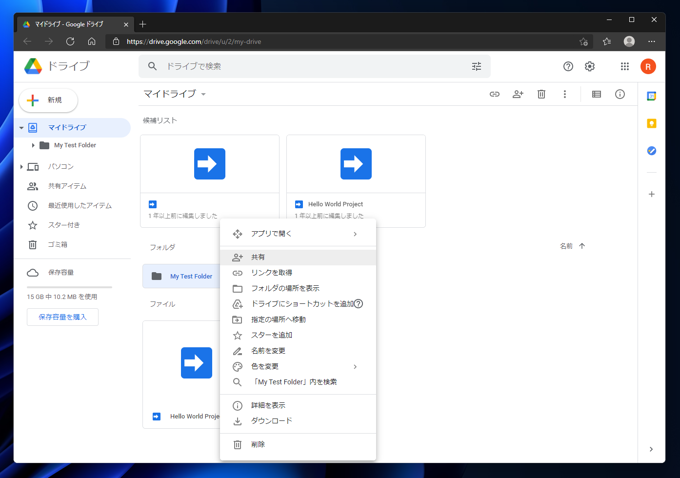Choose ダウンロード menu entry

298,421
